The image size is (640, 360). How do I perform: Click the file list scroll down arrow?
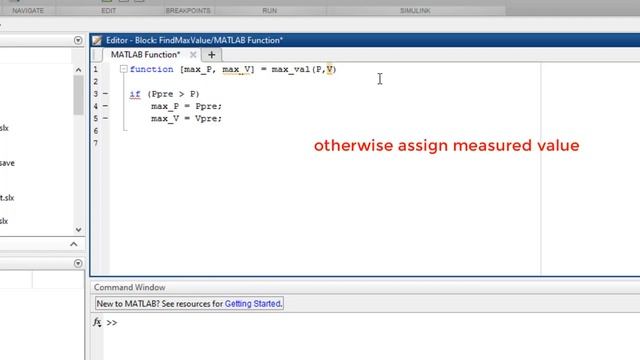pyautogui.click(x=78, y=230)
